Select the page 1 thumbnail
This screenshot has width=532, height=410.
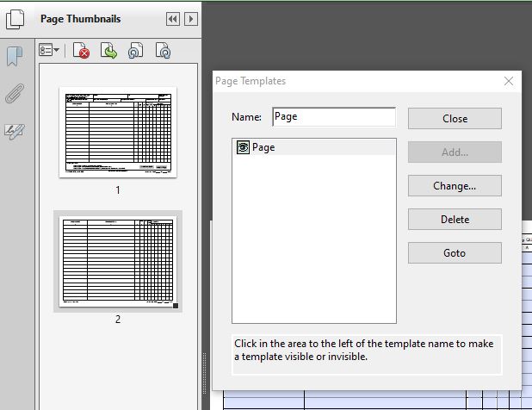point(118,133)
